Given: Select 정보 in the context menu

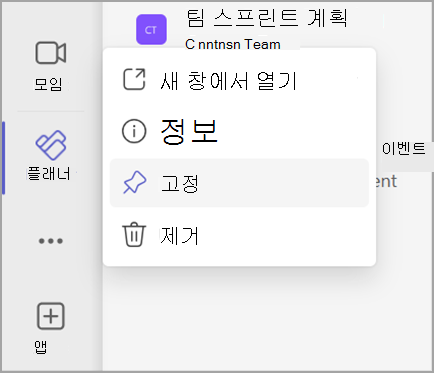Looking at the screenshot, I should (x=239, y=131).
